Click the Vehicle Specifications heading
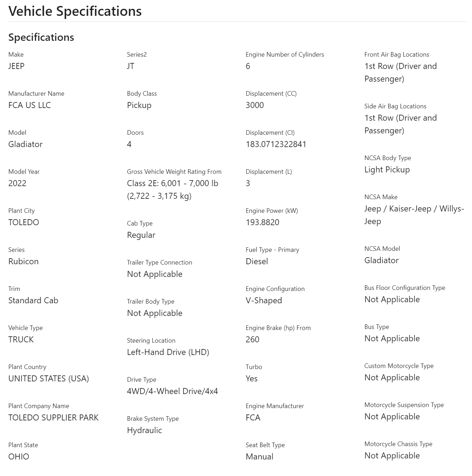 [75, 11]
